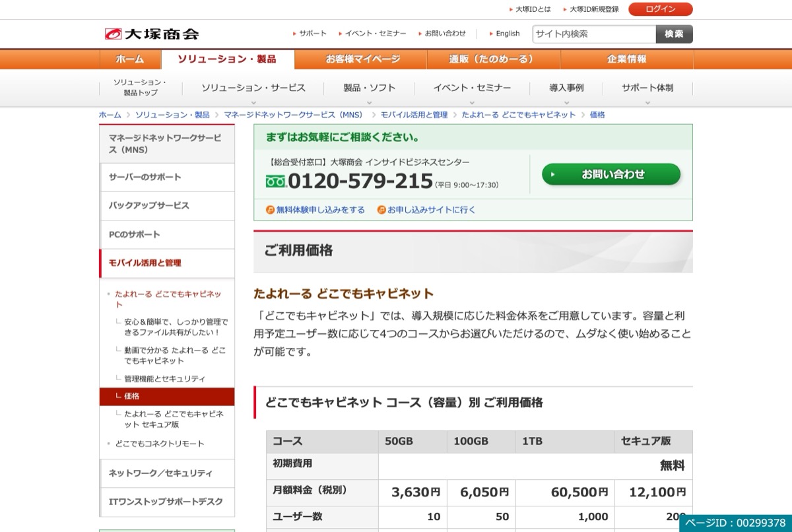This screenshot has width=792, height=532.
Task: Open sidebar たよれーる どこでもキャビネット item
Action: point(169,299)
